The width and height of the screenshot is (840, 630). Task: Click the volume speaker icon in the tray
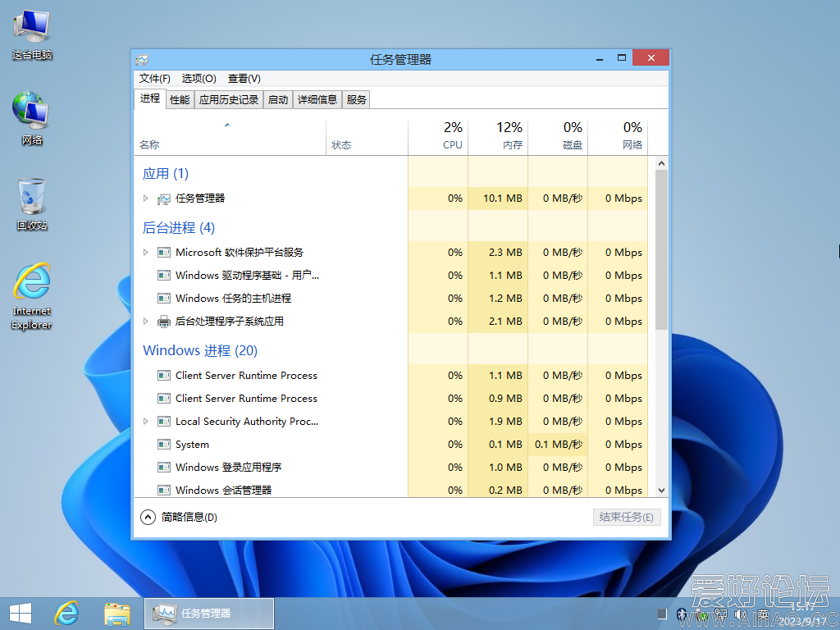point(740,614)
